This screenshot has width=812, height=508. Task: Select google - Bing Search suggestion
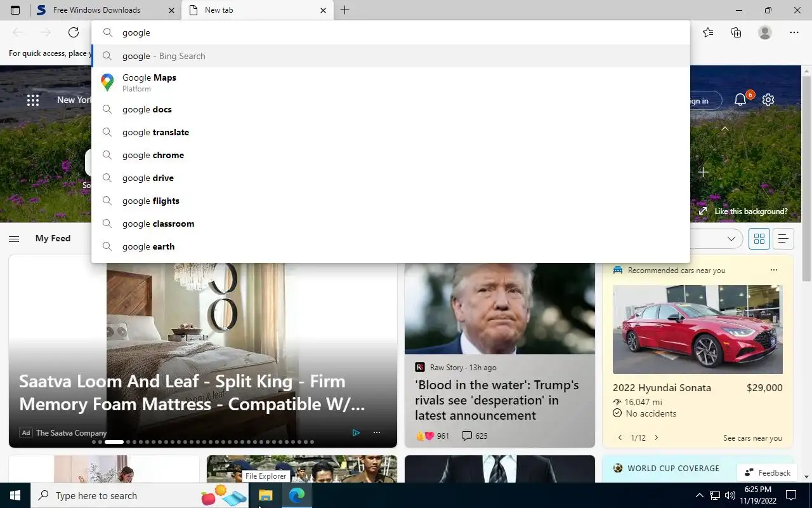click(x=391, y=56)
